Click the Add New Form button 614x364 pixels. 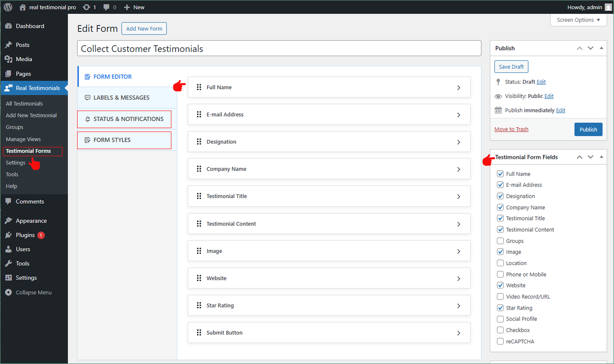tap(144, 28)
